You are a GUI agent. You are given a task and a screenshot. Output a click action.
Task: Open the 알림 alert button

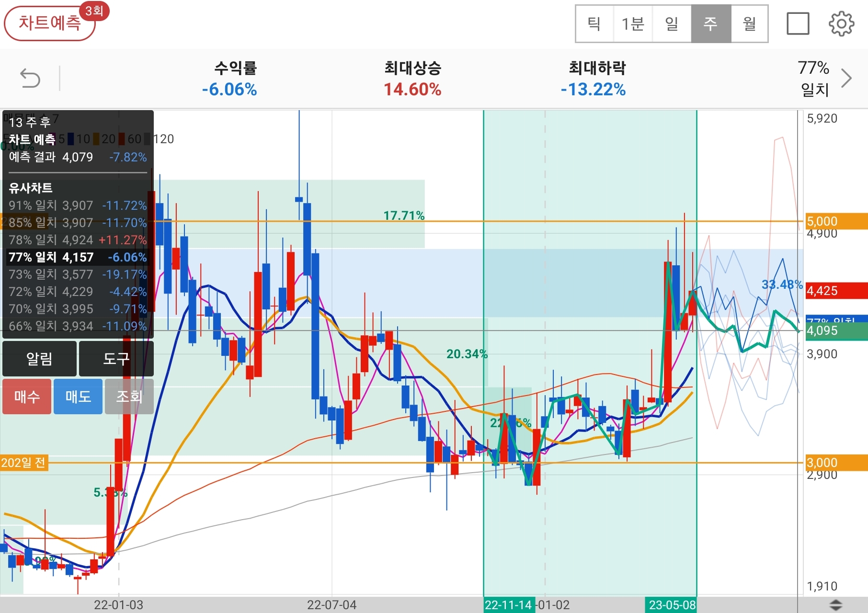[x=39, y=359]
